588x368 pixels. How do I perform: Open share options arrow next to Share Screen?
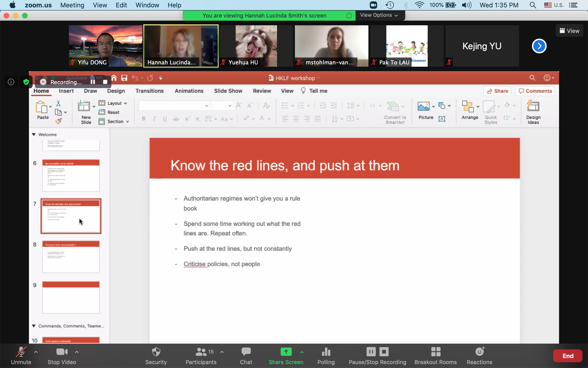302,352
